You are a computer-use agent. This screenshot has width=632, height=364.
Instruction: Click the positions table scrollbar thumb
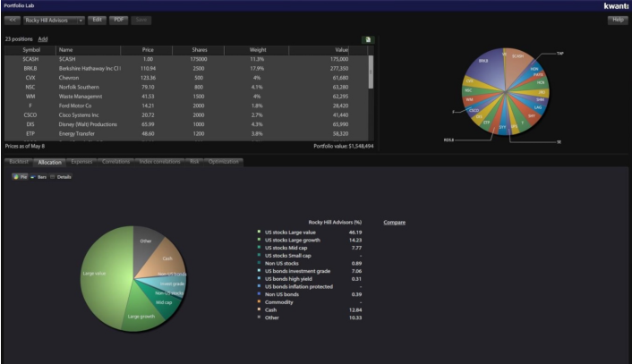coord(371,72)
